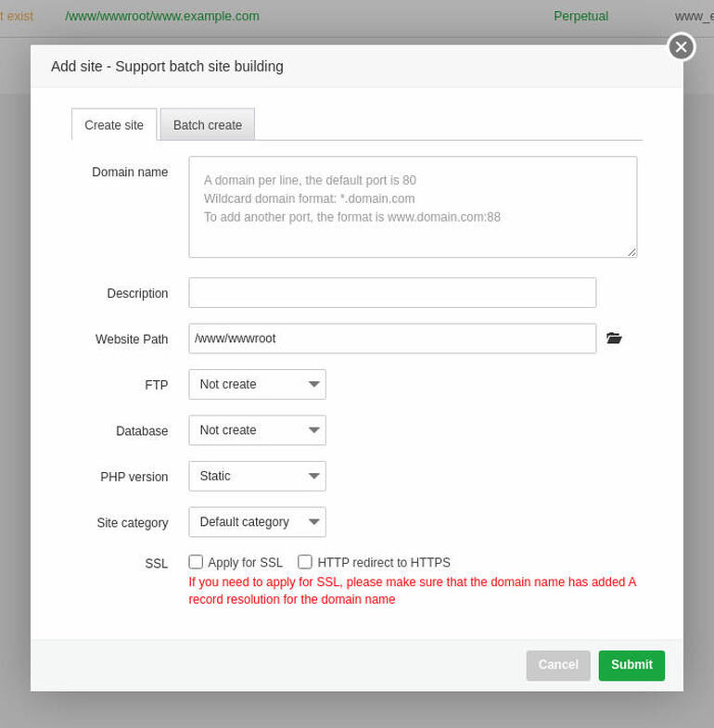
Task: Open the /www/wwwroot/www.example.com path link
Action: [162, 17]
